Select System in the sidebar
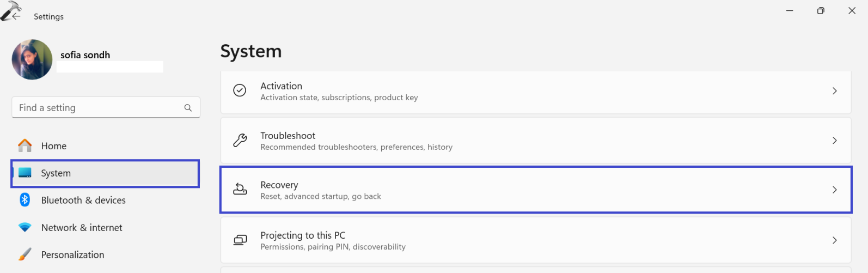Screen dimensions: 868x273 56,173
